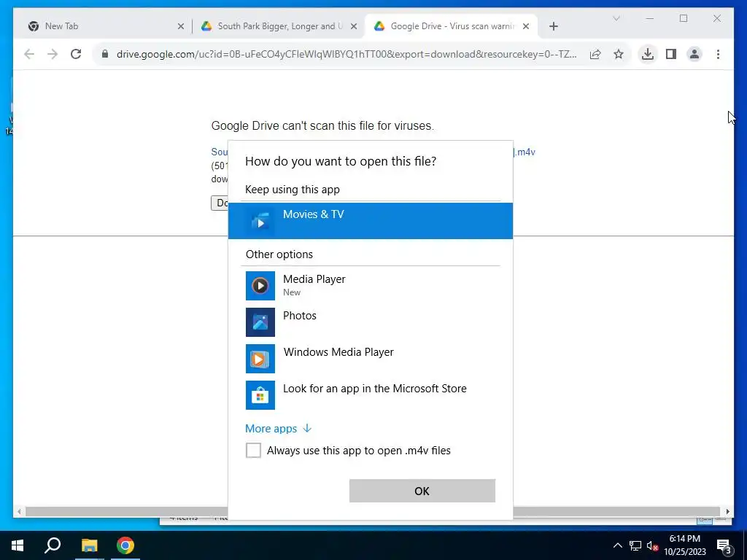Open Chrome downloads panel
Image resolution: width=747 pixels, height=560 pixels.
tap(648, 54)
